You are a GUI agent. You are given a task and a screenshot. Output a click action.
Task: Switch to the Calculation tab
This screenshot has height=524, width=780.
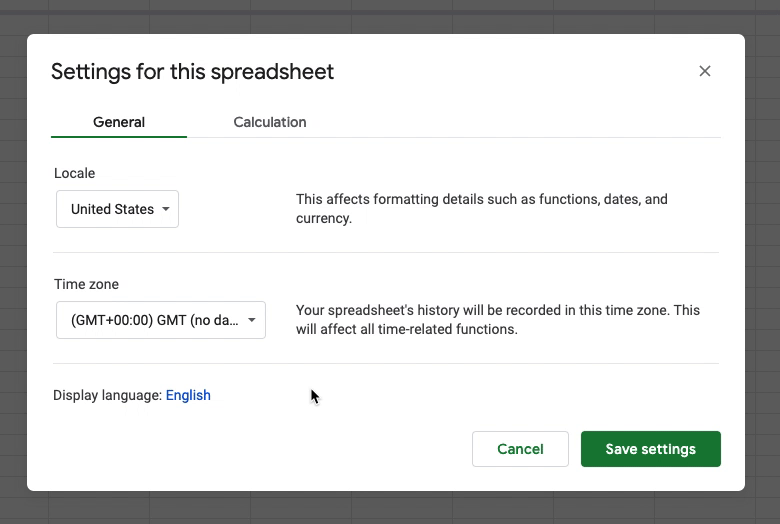tap(270, 122)
